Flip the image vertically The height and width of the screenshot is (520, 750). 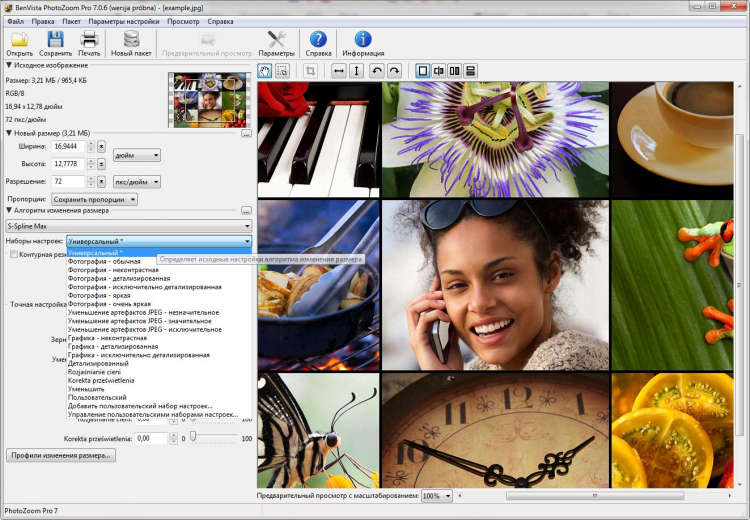click(356, 71)
